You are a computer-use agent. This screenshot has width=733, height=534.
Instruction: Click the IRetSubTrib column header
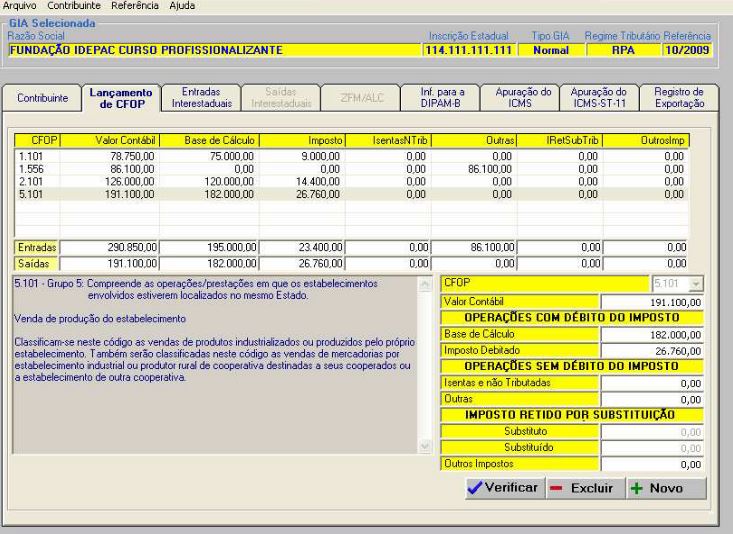point(560,140)
